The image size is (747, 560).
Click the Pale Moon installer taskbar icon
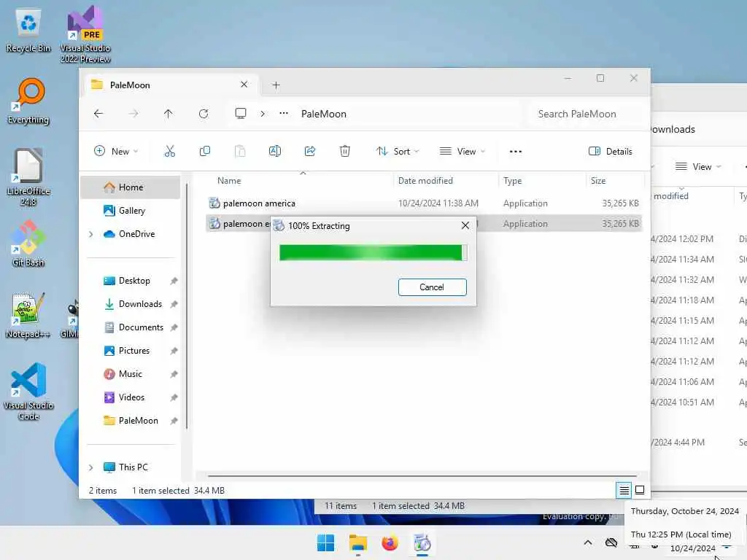click(x=422, y=542)
